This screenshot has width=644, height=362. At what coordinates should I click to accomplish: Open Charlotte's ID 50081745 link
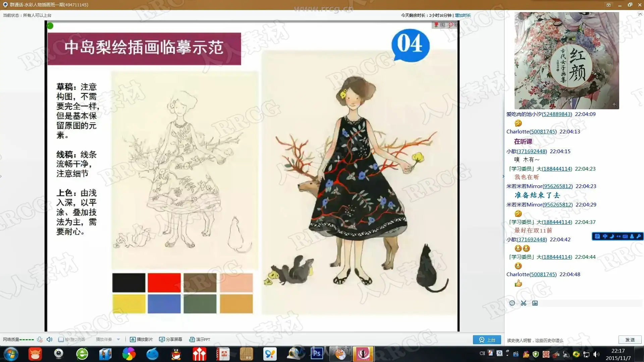click(543, 132)
